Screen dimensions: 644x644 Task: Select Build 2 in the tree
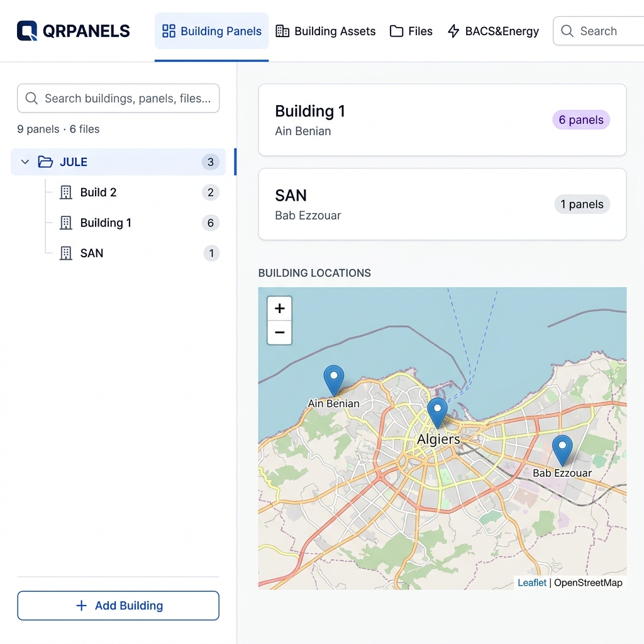99,192
